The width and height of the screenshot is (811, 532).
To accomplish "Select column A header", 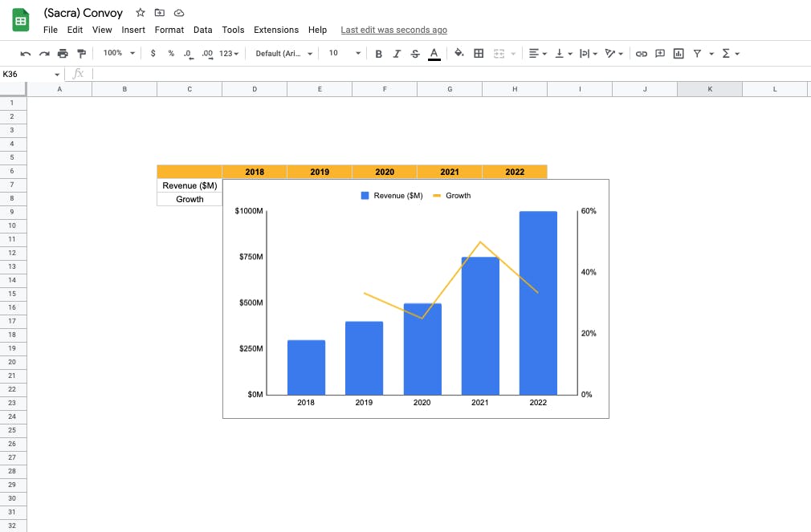I will point(59,89).
